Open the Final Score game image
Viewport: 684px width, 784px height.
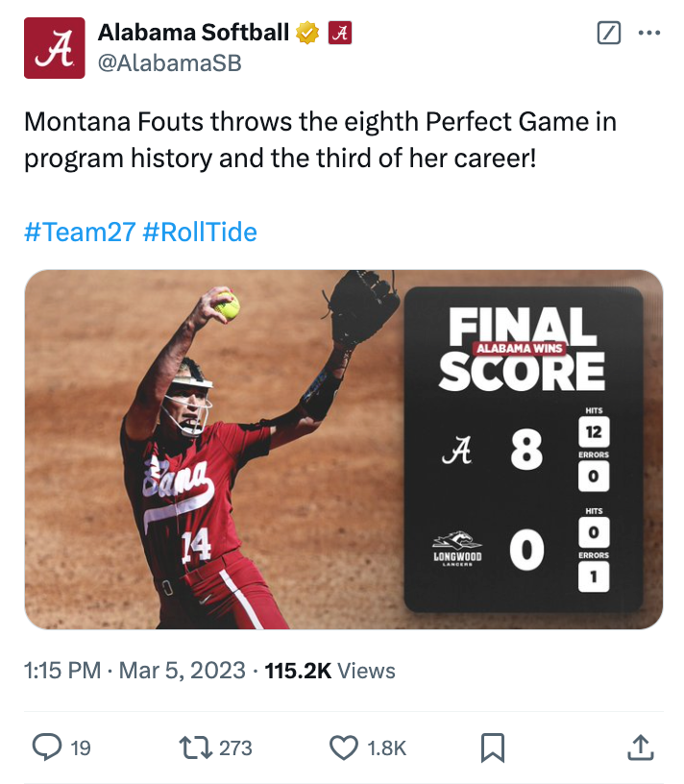coord(343,450)
